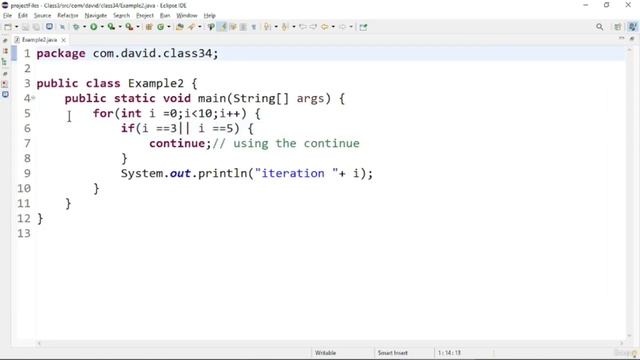The height and width of the screenshot is (360, 640).
Task: Toggle Block Selection Mode icon
Action: tap(243, 27)
